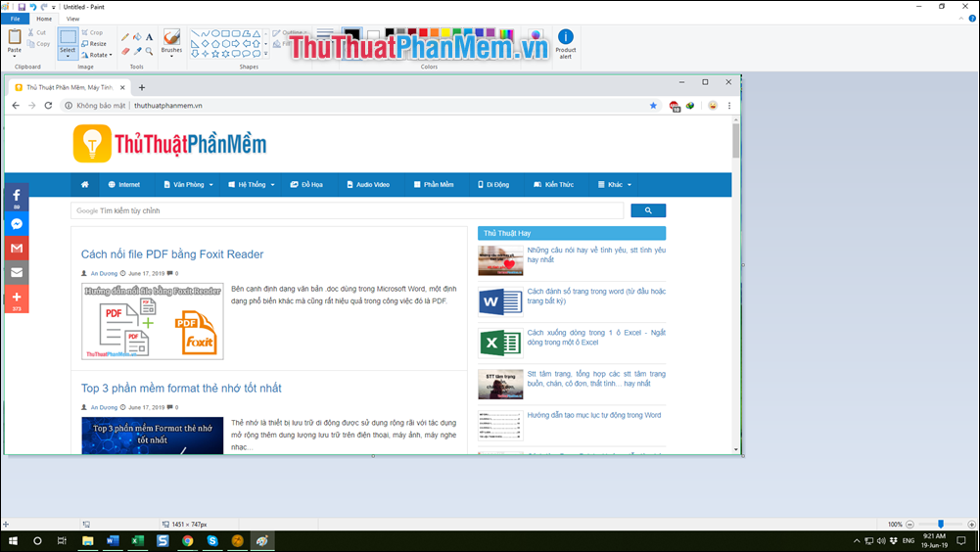This screenshot has height=552, width=980.
Task: Click the Resize button
Action: click(x=95, y=43)
